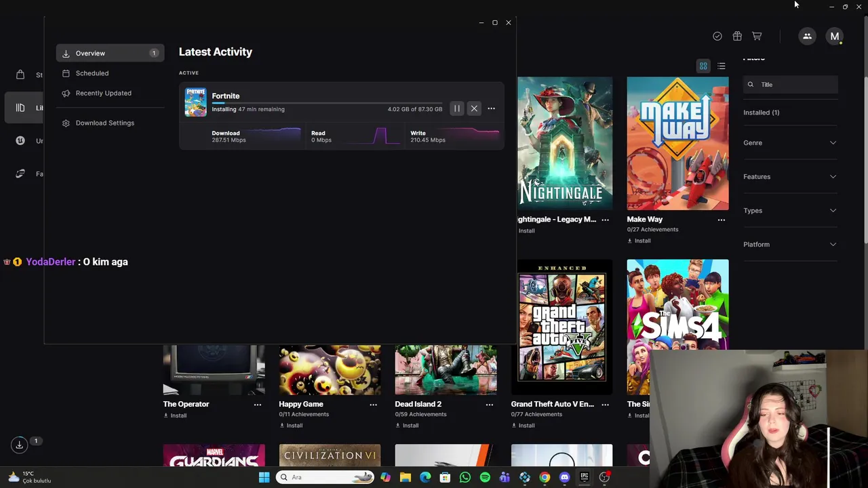This screenshot has height=488, width=868.
Task: Open the Library sidebar icon
Action: tap(20, 108)
